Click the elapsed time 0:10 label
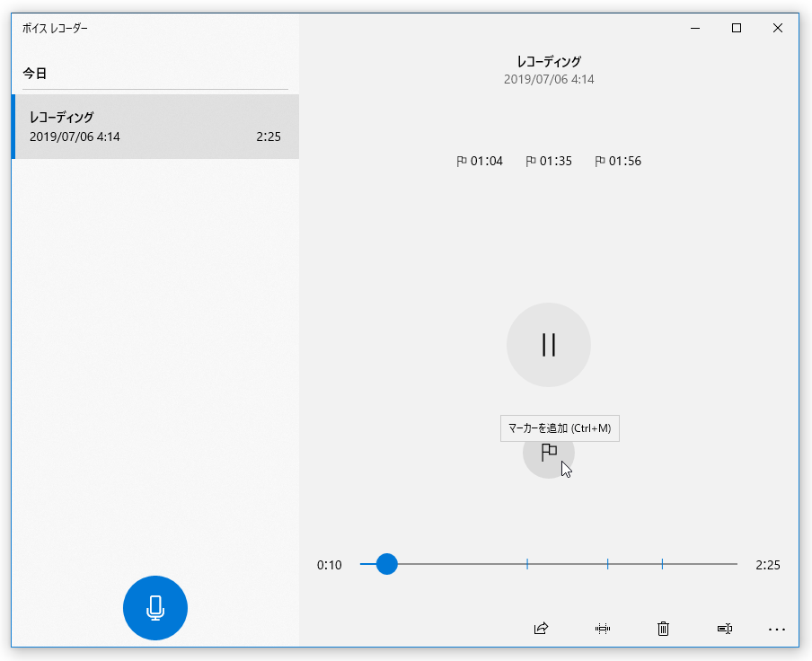This screenshot has height=661, width=812. [330, 565]
